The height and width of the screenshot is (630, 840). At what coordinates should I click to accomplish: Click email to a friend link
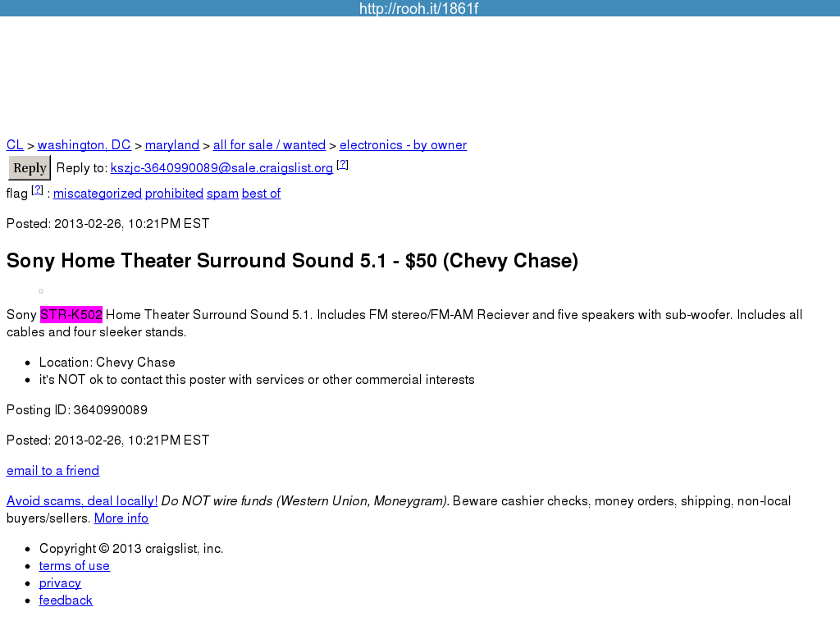point(52,471)
